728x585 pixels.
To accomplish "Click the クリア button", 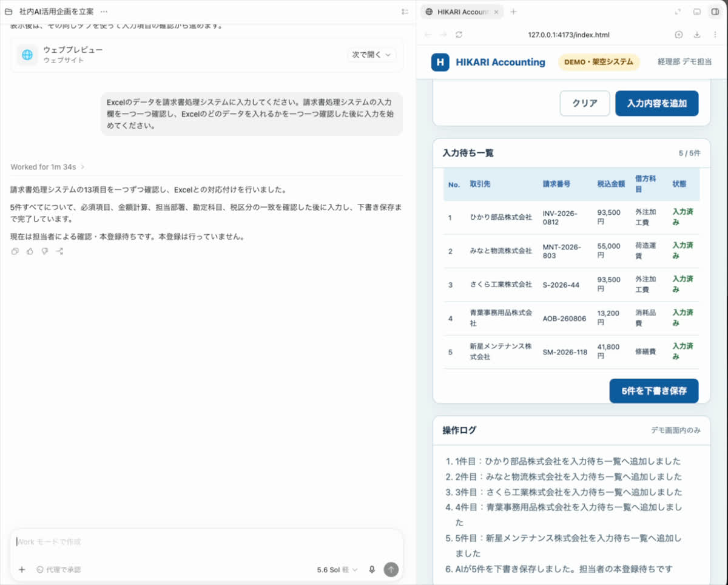I will 585,103.
